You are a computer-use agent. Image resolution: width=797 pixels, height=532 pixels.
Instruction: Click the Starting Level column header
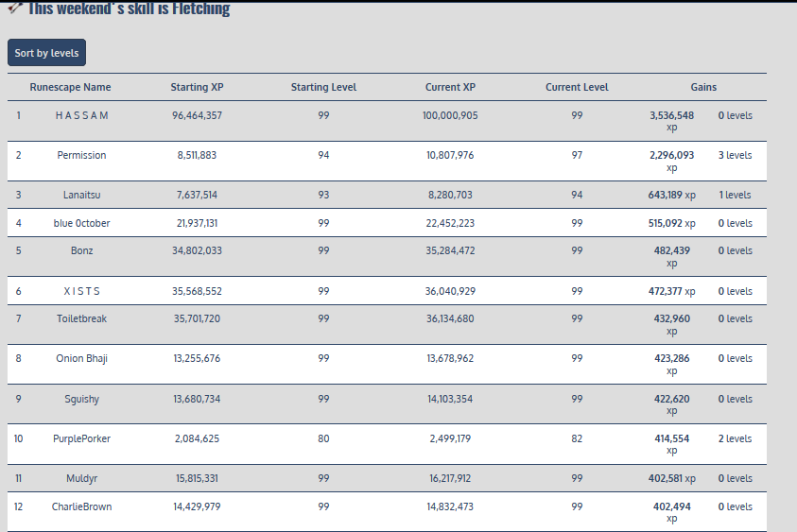323,87
